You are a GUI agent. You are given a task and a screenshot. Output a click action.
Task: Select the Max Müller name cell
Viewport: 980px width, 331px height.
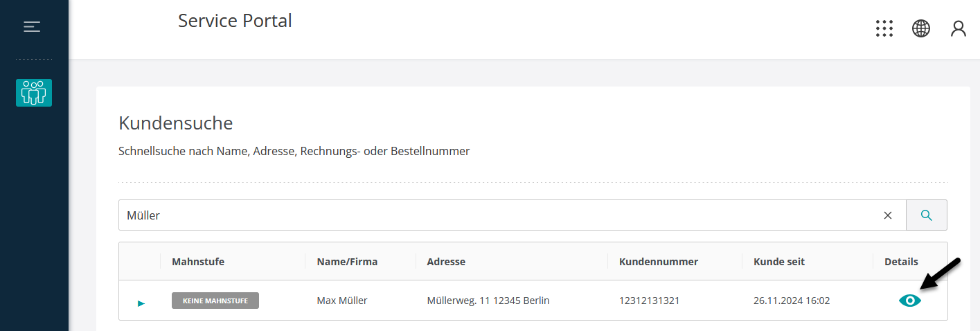coord(342,301)
